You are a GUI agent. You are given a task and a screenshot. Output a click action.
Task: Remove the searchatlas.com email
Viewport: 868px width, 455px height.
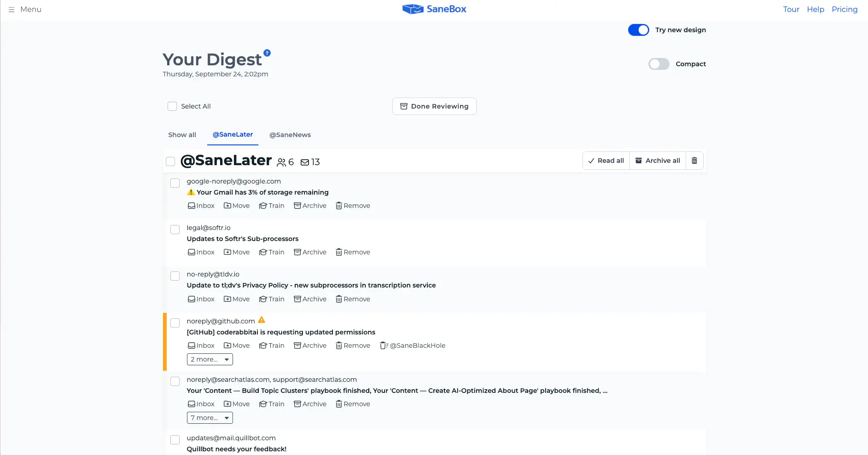pyautogui.click(x=353, y=404)
